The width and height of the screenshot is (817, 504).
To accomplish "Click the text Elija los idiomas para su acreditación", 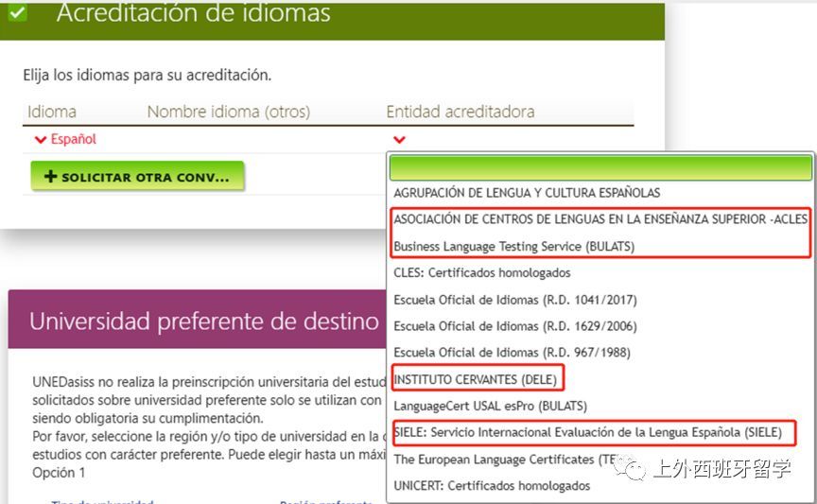I will [x=147, y=75].
